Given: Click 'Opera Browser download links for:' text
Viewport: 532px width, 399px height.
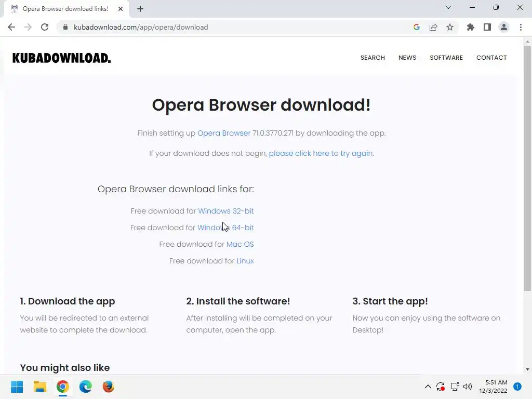Looking at the screenshot, I should pos(176,189).
